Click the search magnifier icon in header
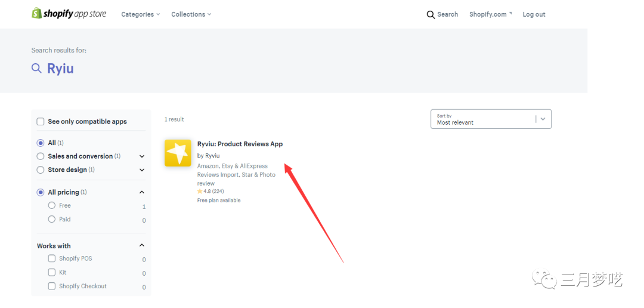The height and width of the screenshot is (308, 644). tap(431, 14)
